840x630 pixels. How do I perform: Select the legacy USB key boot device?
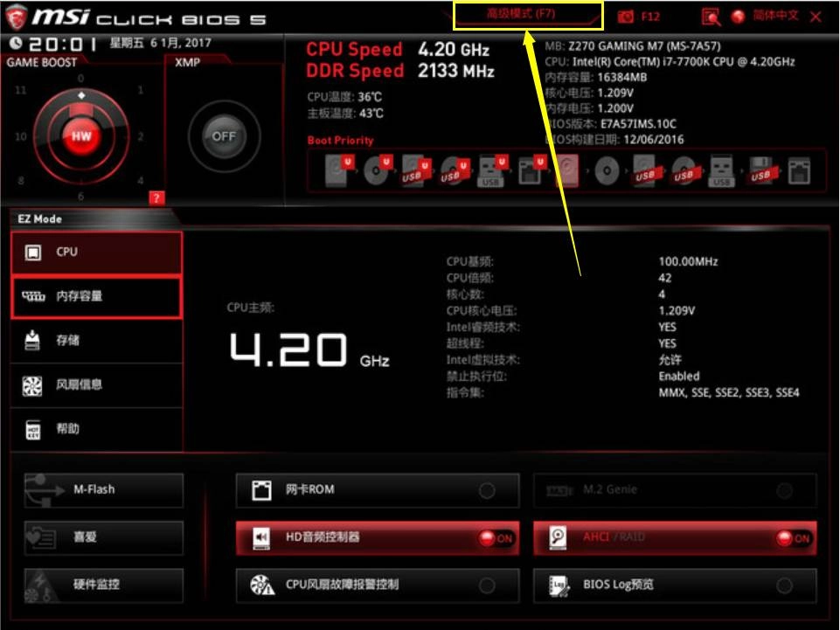click(722, 171)
